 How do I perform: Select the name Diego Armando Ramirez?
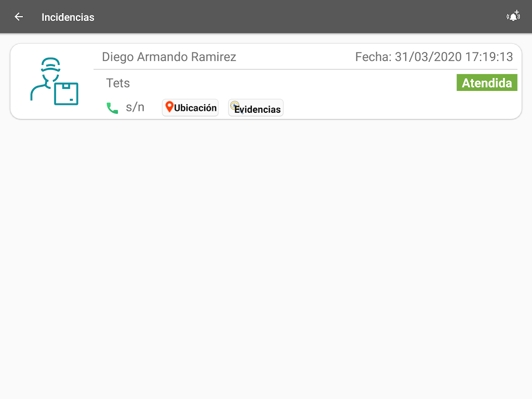coord(169,57)
